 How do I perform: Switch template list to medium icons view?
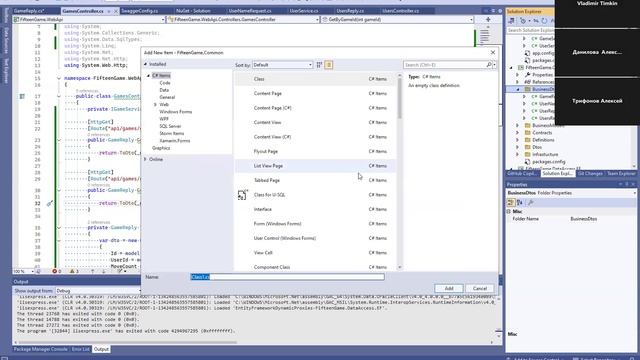pyautogui.click(x=329, y=65)
